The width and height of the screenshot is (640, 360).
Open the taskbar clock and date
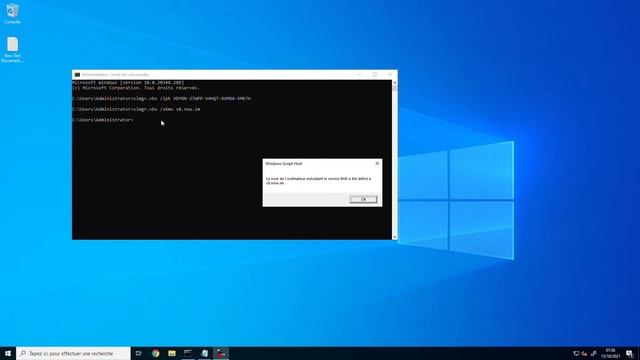coord(611,353)
